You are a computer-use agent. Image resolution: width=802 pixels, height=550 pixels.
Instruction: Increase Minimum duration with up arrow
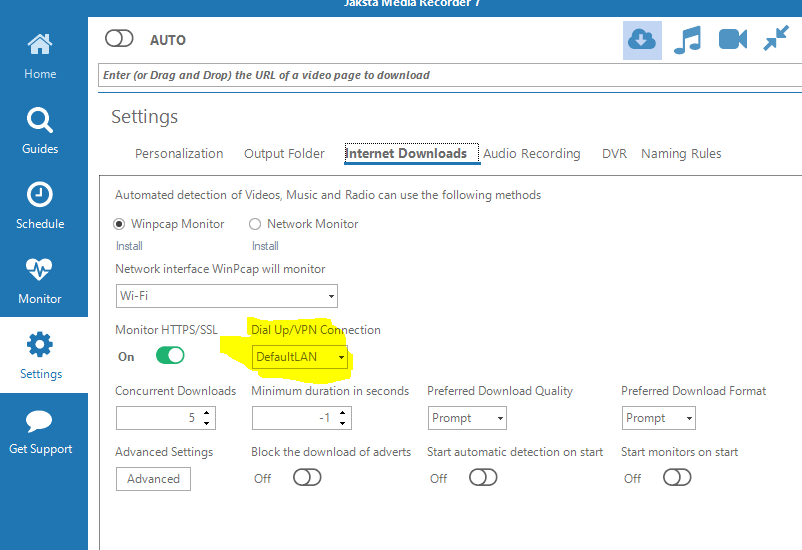pos(343,412)
